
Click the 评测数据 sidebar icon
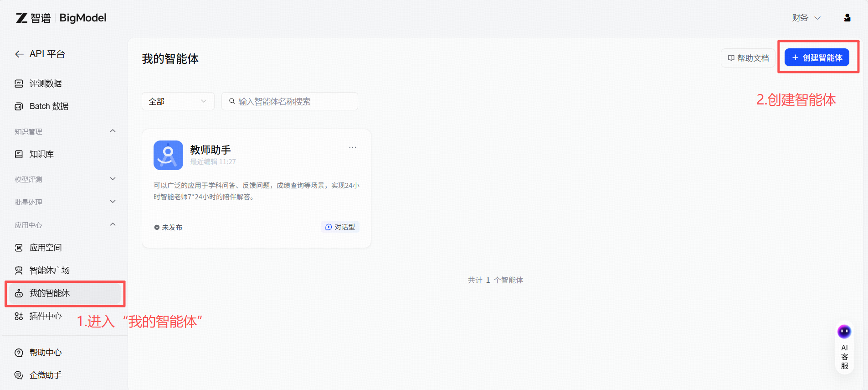19,83
